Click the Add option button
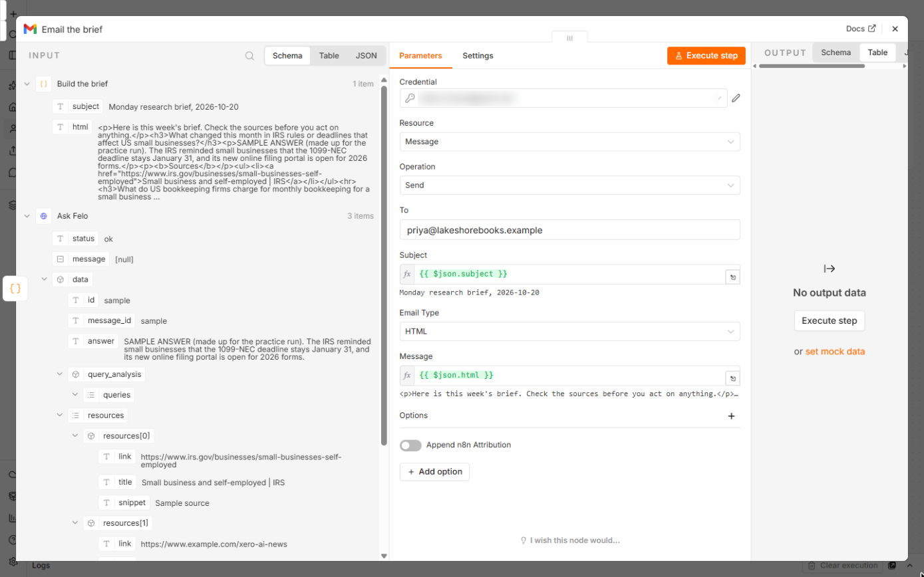The image size is (924, 577). [435, 472]
